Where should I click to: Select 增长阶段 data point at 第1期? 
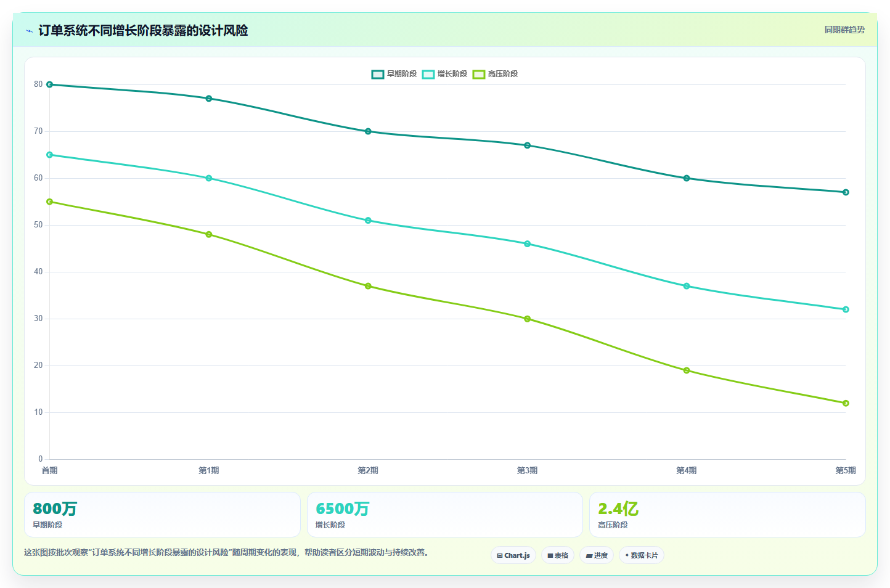(x=209, y=178)
